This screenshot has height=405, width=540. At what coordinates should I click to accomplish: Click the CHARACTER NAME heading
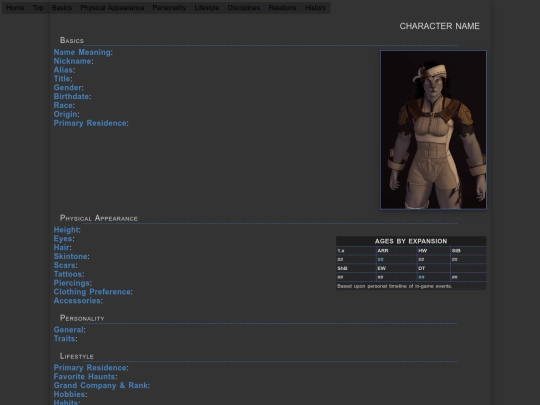pos(439,26)
